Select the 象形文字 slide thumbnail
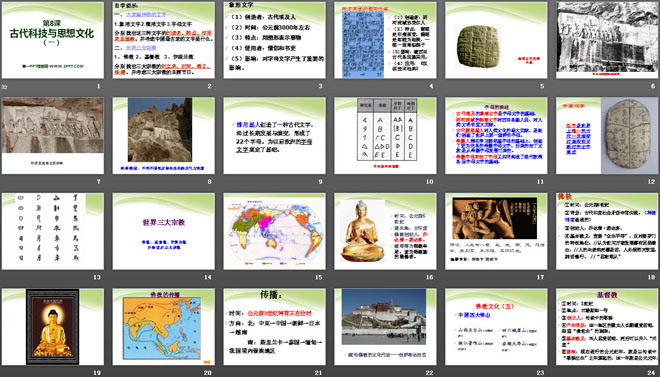This screenshot has width=660, height=377. pos(274,40)
